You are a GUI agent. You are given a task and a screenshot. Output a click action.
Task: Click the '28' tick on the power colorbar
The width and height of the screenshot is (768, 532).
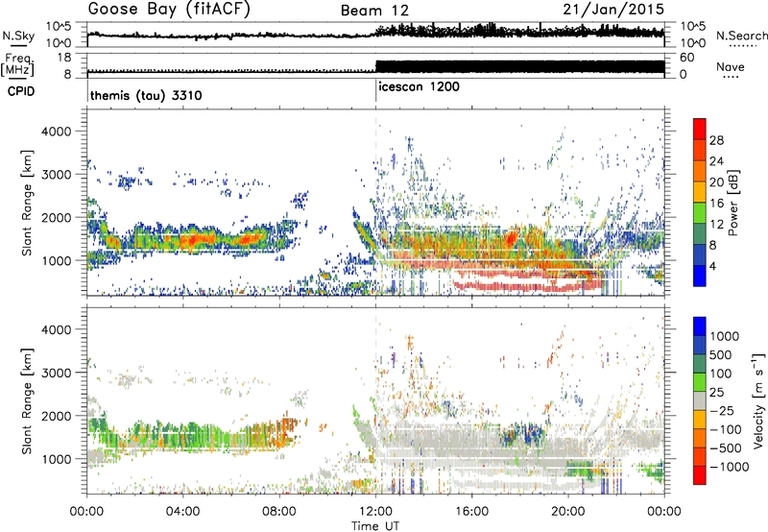pos(716,140)
